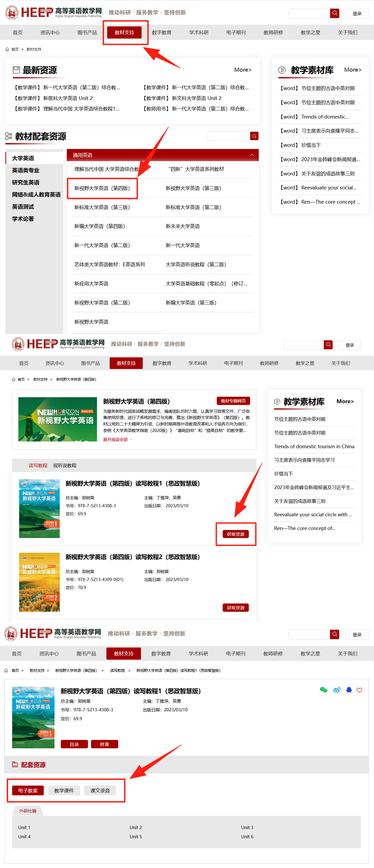The image size is (374, 868).
Task: Click the search field in 教材配套资源
Action: [229, 136]
